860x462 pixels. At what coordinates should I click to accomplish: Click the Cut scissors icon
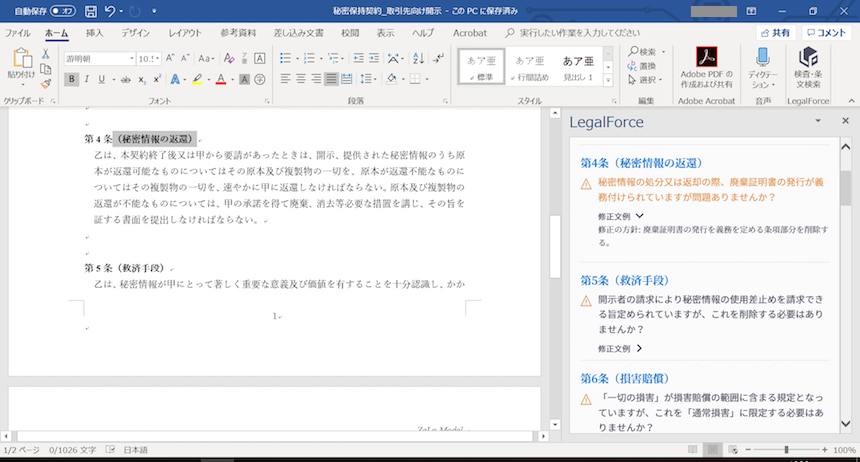[x=46, y=53]
